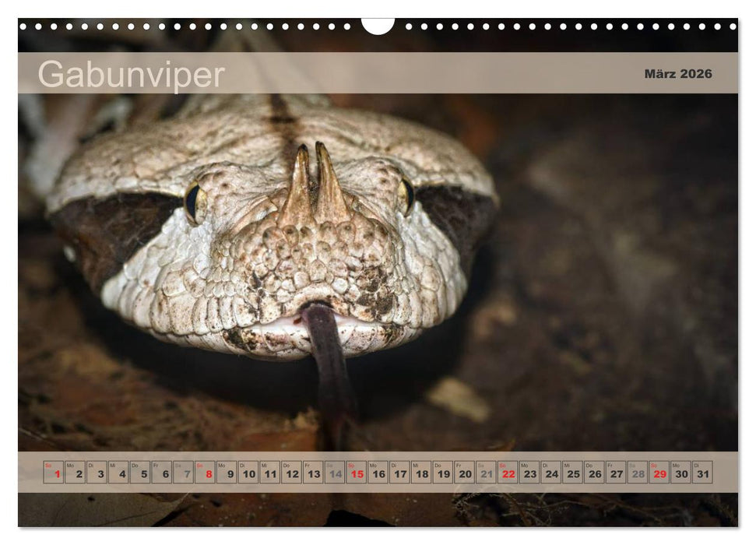Click Sunday 1 in the date strip
The image size is (756, 545).
[x=54, y=473]
